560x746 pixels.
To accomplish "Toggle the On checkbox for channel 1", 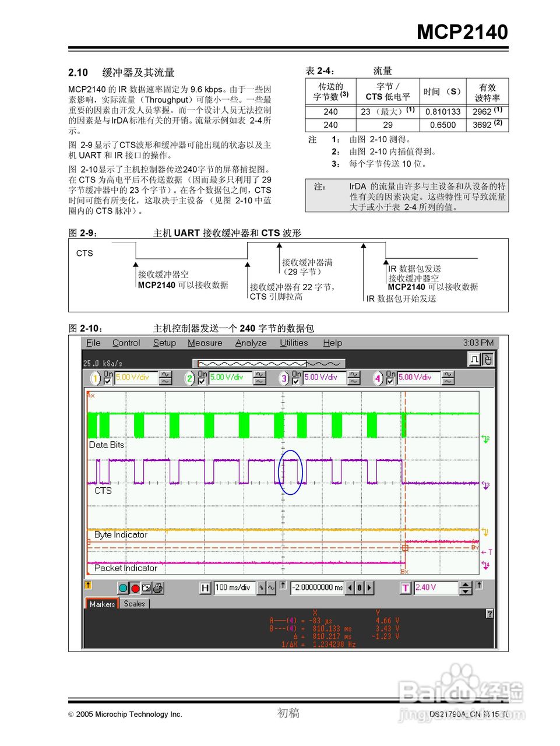I will 108,381.
